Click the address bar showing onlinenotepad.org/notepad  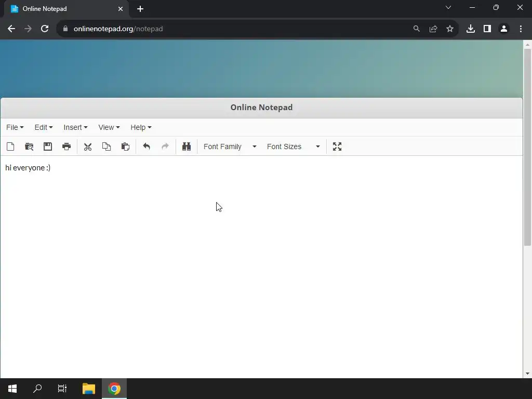(x=234, y=29)
